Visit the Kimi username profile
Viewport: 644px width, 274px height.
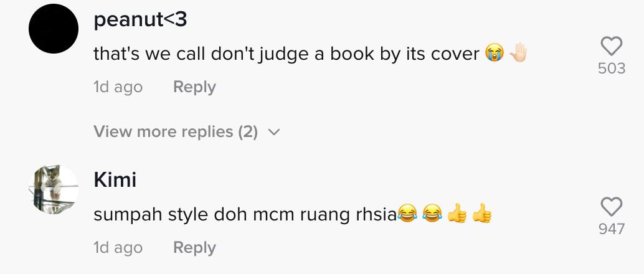[115, 180]
